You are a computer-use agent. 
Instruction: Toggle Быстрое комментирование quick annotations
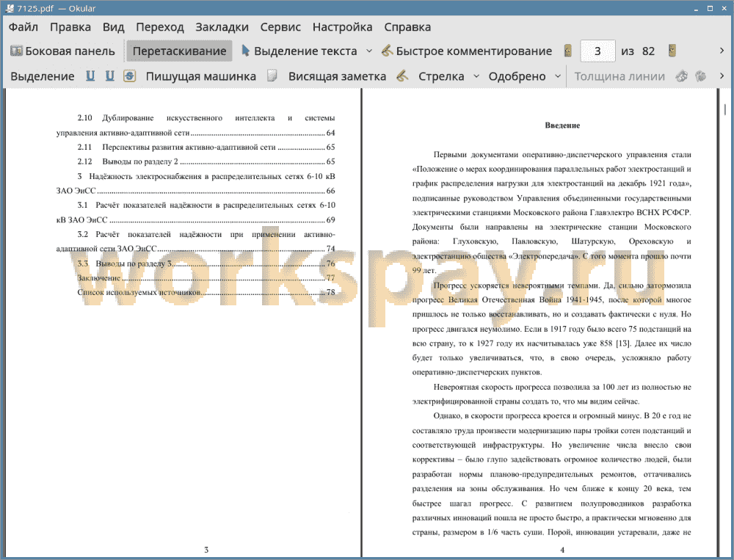click(467, 51)
